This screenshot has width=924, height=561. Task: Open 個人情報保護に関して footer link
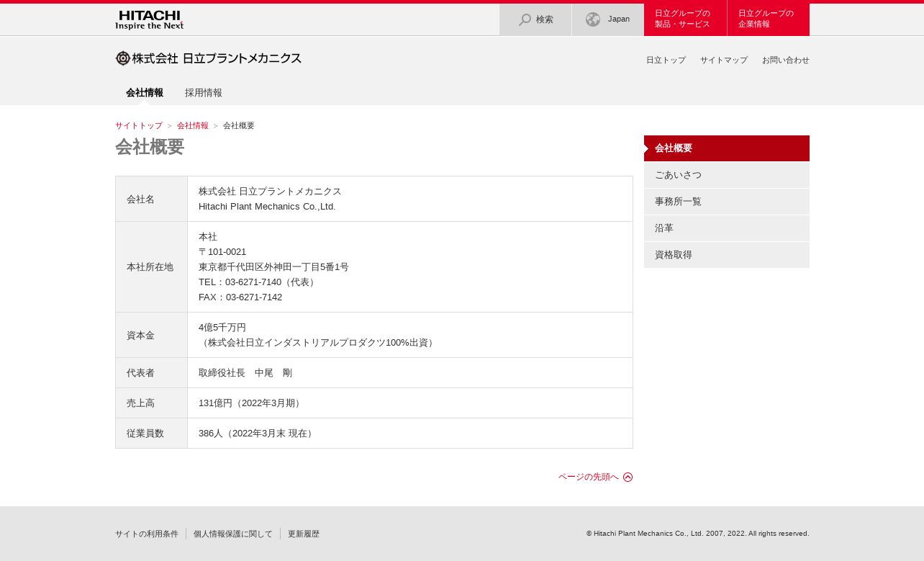[233, 534]
